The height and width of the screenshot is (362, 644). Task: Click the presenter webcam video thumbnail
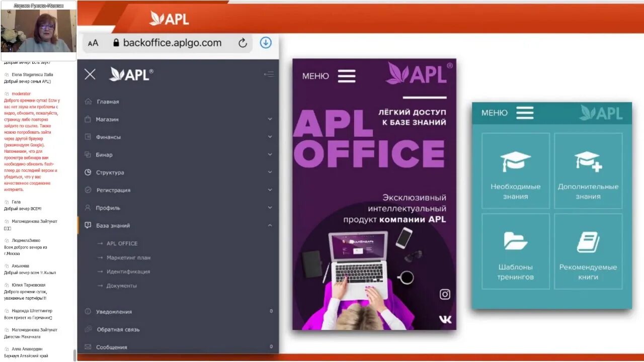tap(39, 30)
